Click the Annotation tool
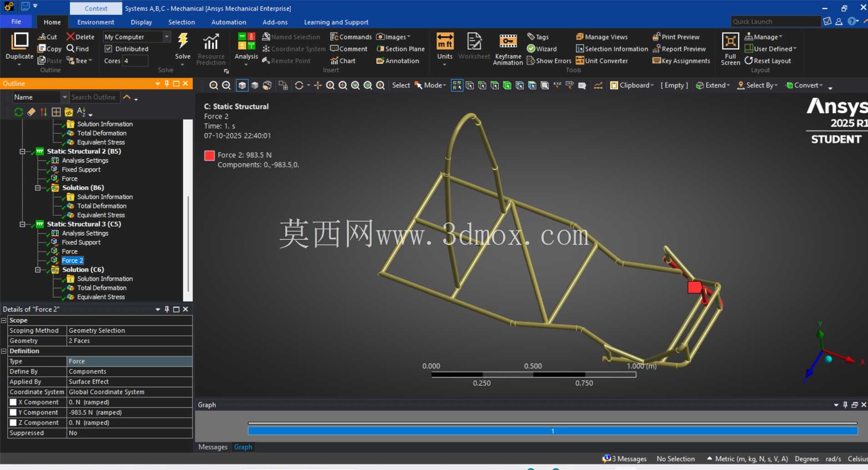The height and width of the screenshot is (470, 868). coord(398,61)
